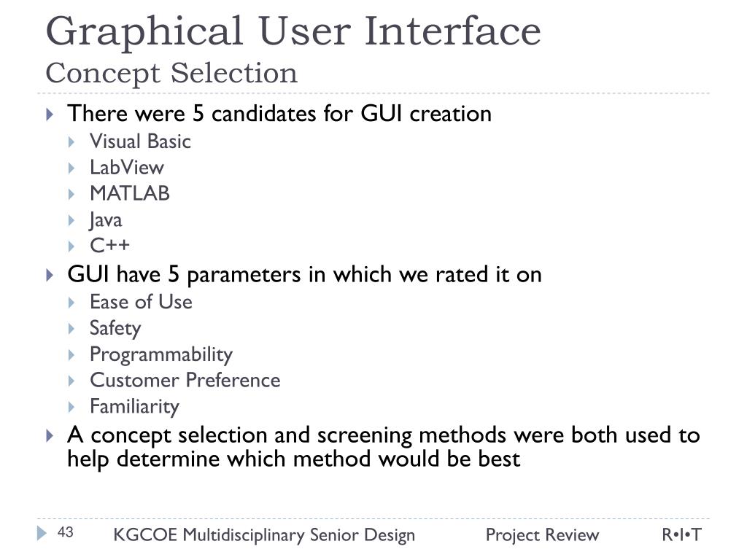Image resolution: width=747 pixels, height=560 pixels.
Task: Click the arrow bullet beside Visual Basic
Action: click(72, 141)
